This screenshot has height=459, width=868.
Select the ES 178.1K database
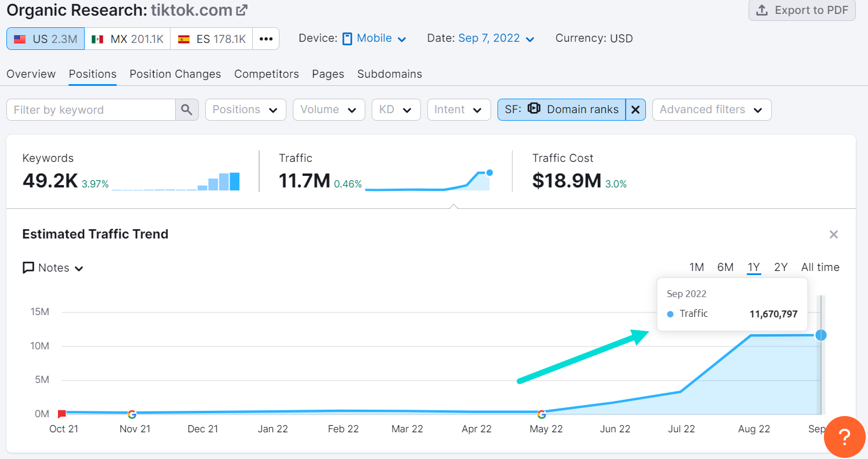tap(211, 39)
